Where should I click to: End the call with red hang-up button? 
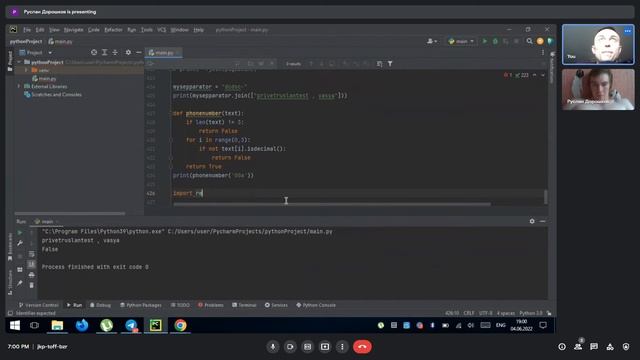coord(362,347)
